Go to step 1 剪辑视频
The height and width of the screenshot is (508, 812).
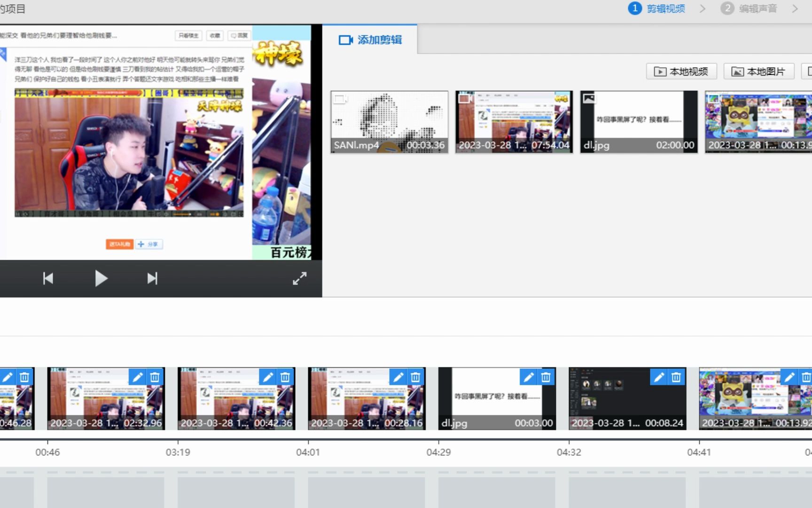(657, 8)
